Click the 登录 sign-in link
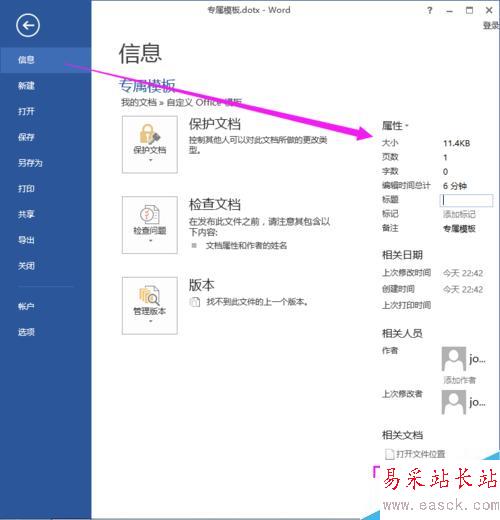500x520 pixels. 491,25
